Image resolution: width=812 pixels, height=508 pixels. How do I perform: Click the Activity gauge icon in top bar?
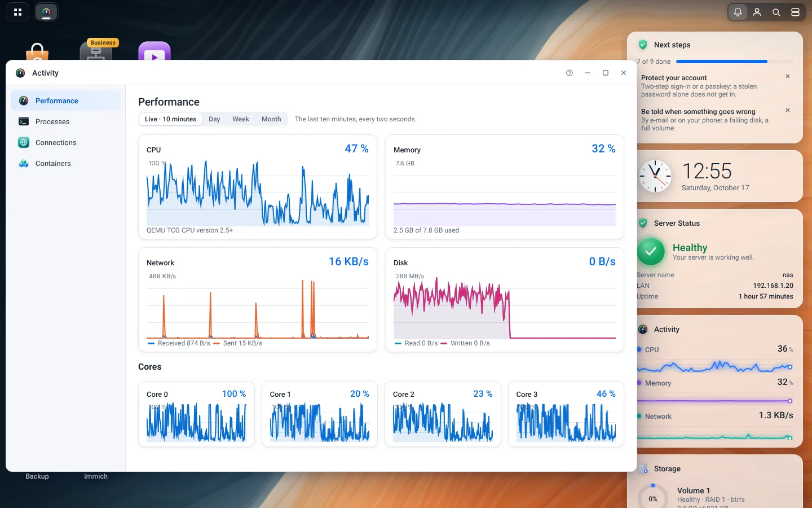[46, 12]
